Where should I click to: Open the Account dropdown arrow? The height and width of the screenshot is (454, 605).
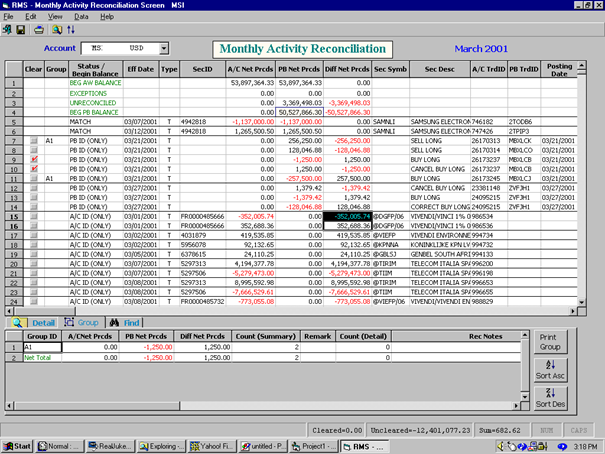tap(164, 49)
